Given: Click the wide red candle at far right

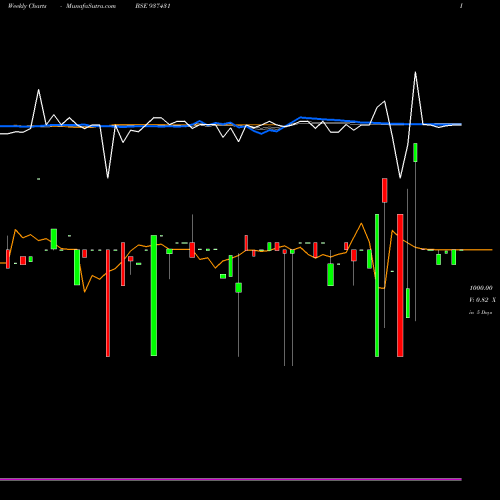Looking at the screenshot, I should 400,285.
